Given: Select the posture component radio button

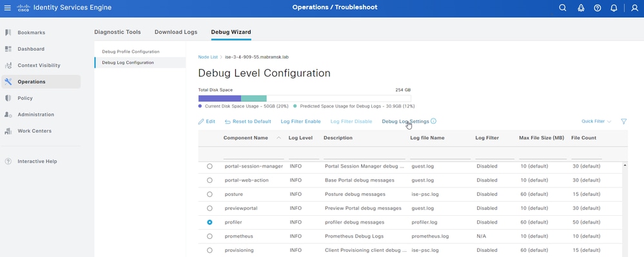Looking at the screenshot, I should tap(210, 194).
